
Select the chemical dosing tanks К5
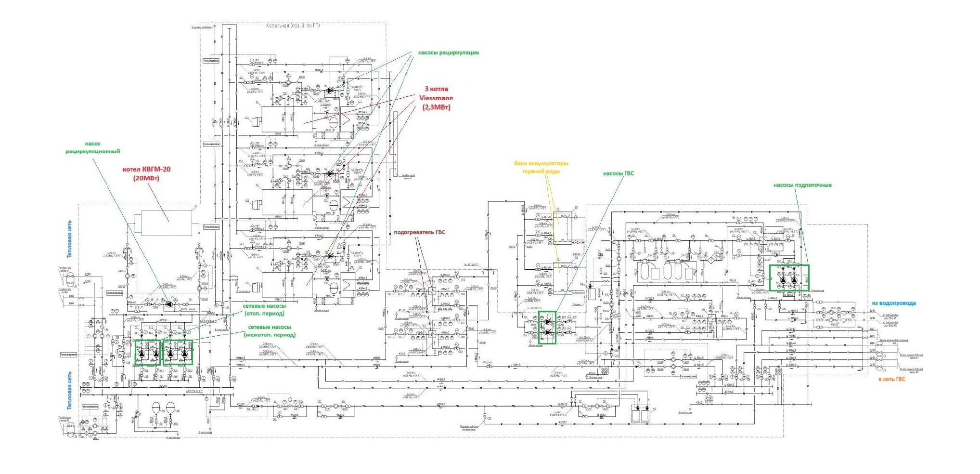640,413
